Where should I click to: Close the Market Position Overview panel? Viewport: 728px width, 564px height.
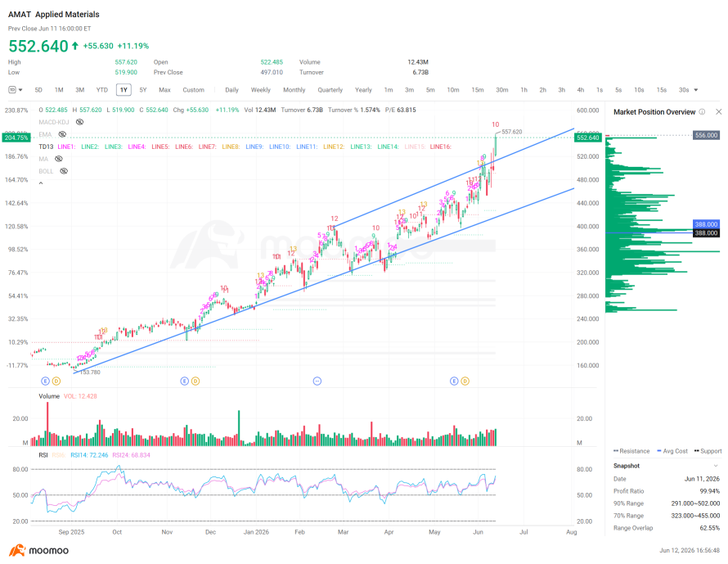(x=718, y=112)
